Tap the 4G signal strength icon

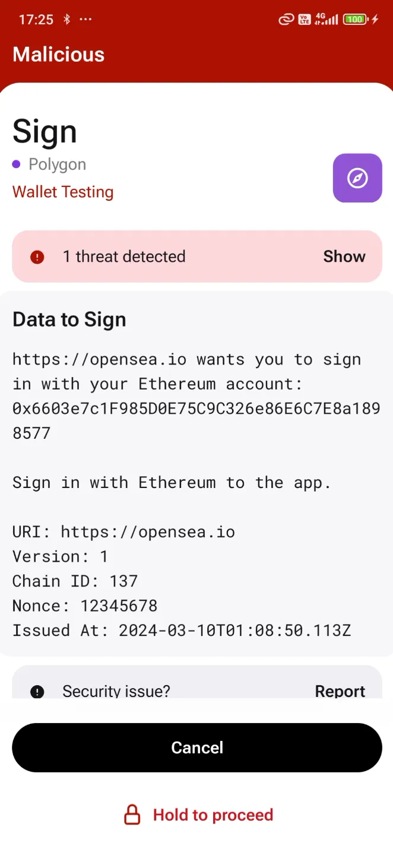326,20
